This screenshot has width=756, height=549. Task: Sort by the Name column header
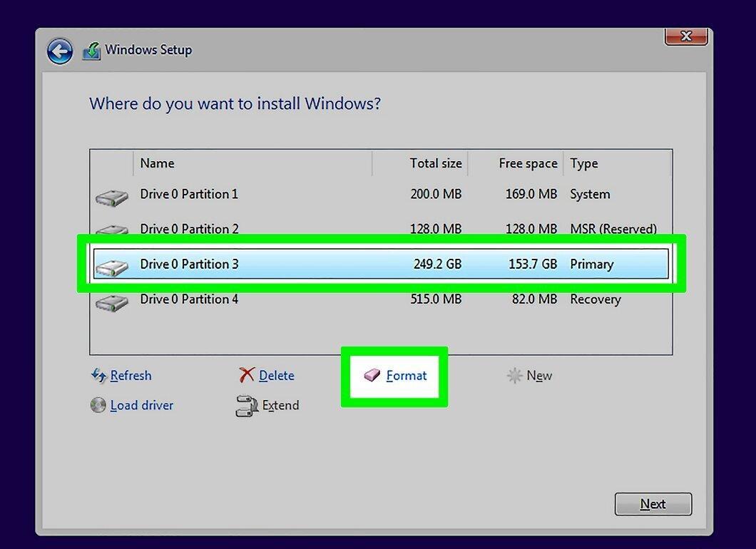point(252,163)
